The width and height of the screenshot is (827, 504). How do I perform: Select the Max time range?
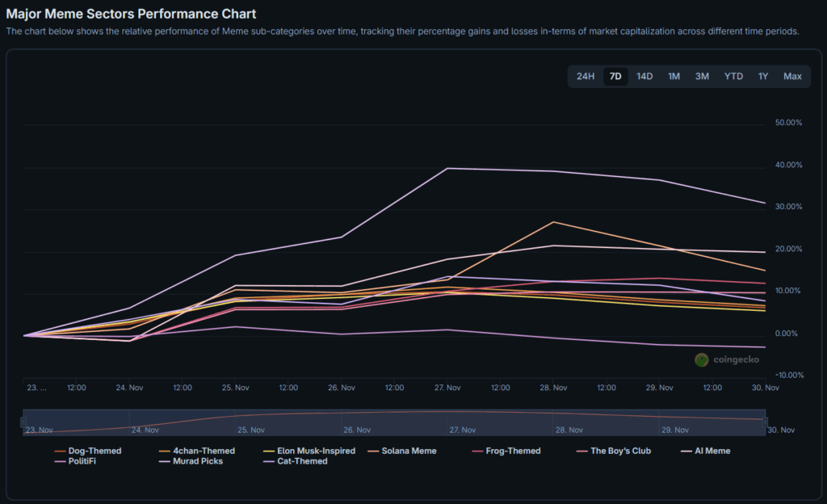pyautogui.click(x=792, y=77)
